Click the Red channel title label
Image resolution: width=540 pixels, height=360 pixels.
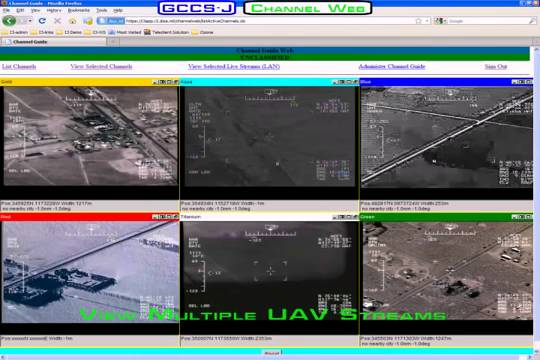[x=6, y=217]
